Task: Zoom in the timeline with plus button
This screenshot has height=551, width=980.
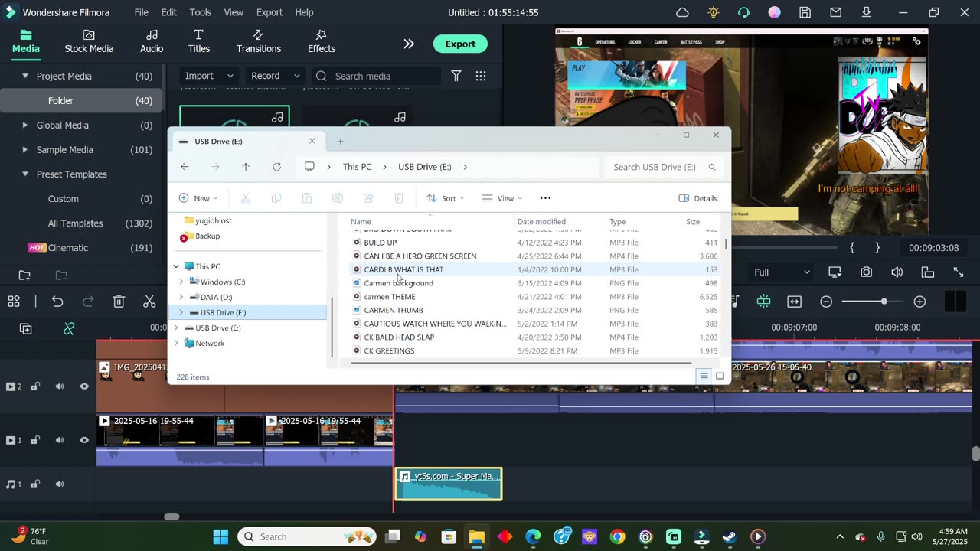Action: click(920, 302)
